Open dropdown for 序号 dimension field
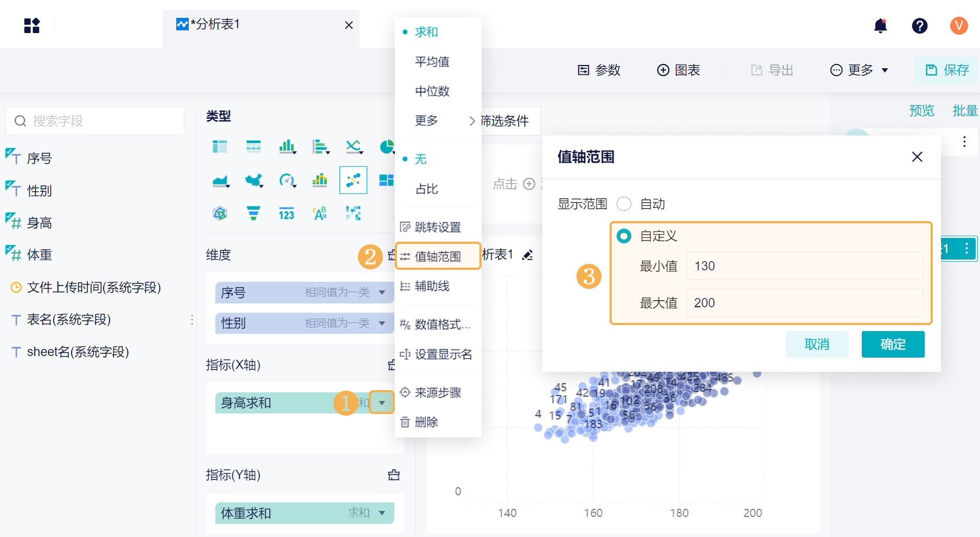 (x=382, y=293)
